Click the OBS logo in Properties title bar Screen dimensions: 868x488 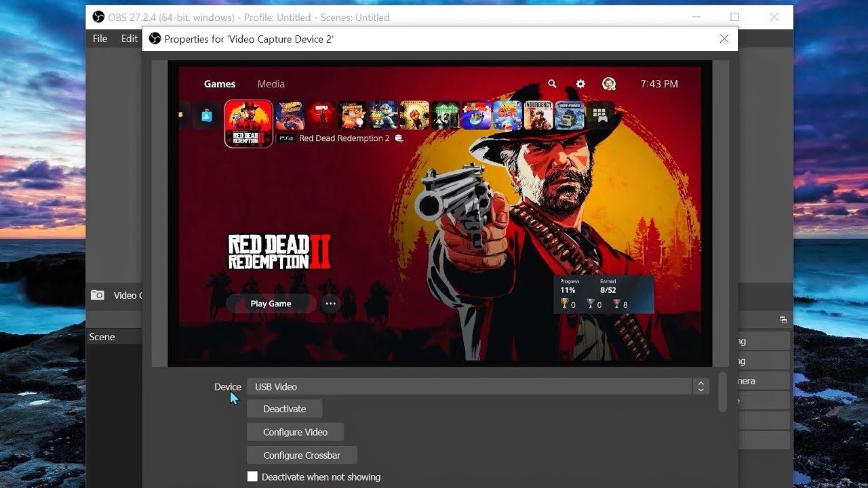pyautogui.click(x=155, y=39)
